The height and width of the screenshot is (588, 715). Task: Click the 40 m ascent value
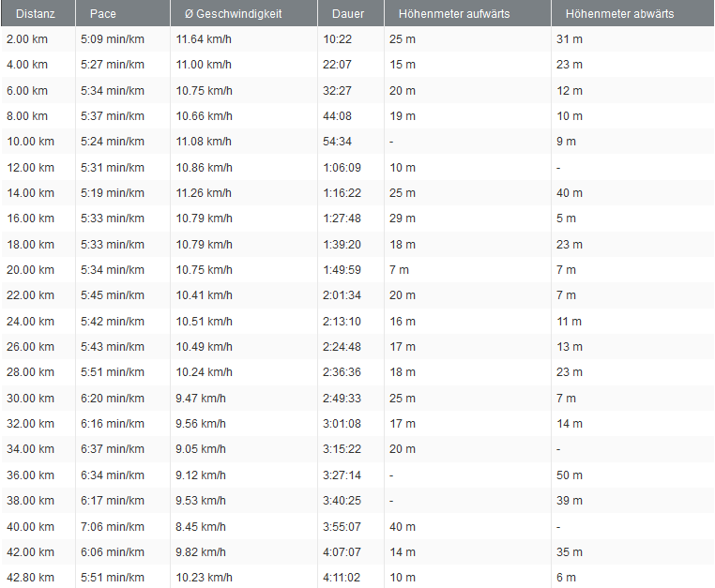tap(402, 527)
